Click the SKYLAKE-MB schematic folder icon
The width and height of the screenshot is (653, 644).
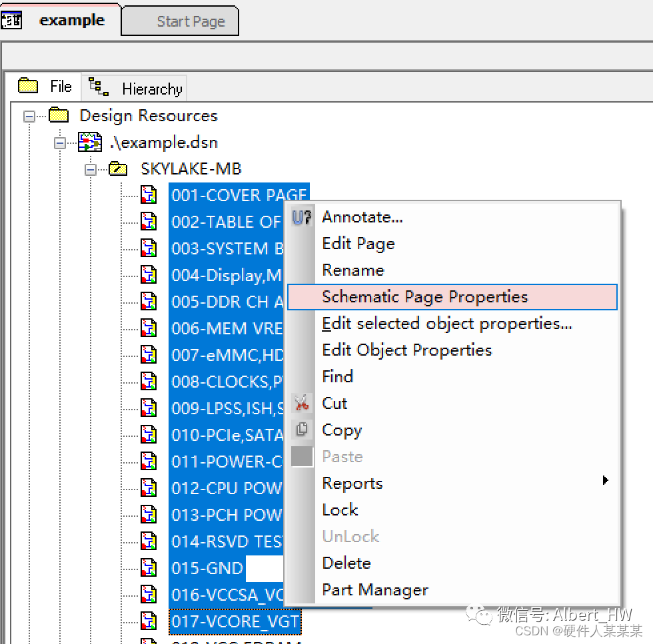point(118,168)
